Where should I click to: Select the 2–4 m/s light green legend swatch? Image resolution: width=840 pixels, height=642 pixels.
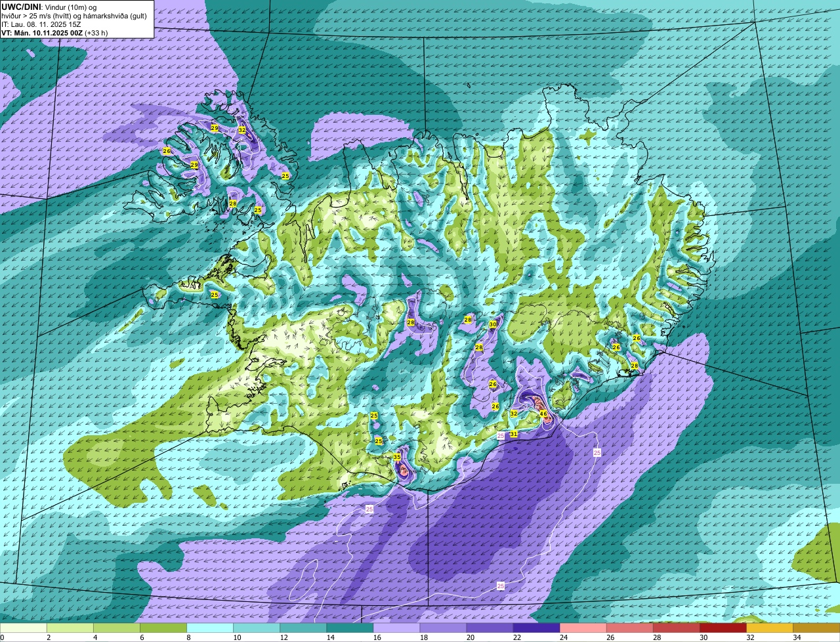click(x=71, y=628)
